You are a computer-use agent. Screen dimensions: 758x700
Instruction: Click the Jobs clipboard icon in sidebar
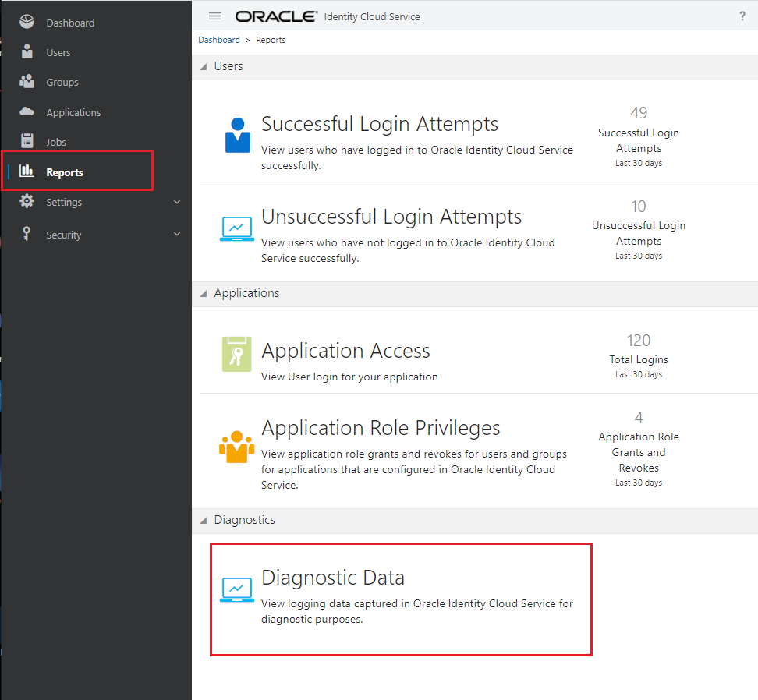click(x=27, y=141)
